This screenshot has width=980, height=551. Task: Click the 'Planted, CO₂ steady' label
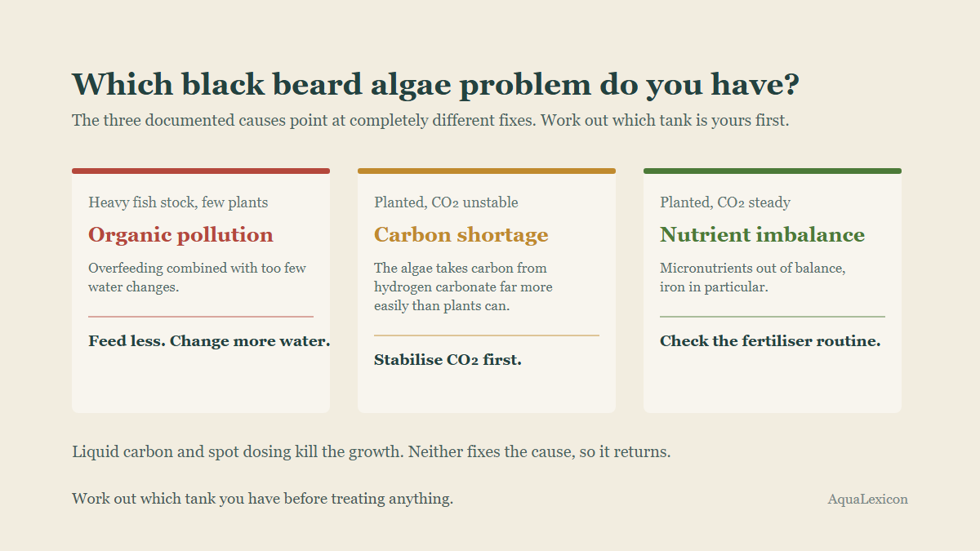point(725,202)
